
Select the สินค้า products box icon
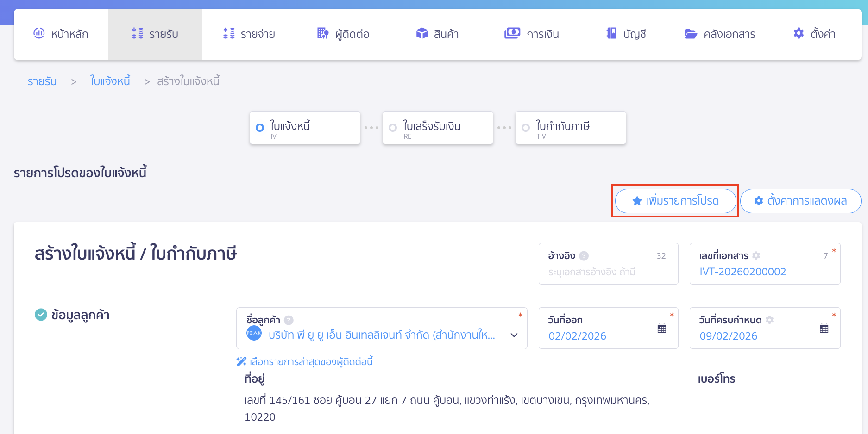tap(422, 33)
